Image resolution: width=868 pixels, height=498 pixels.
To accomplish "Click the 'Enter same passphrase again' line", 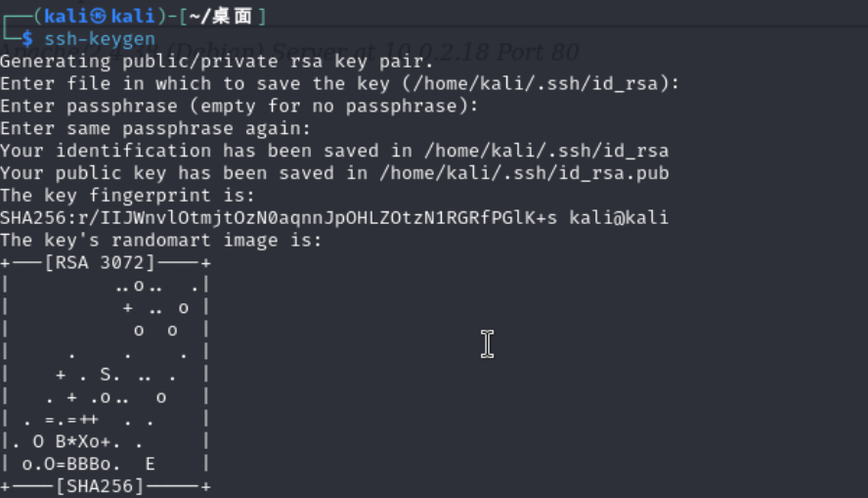I will pos(155,128).
